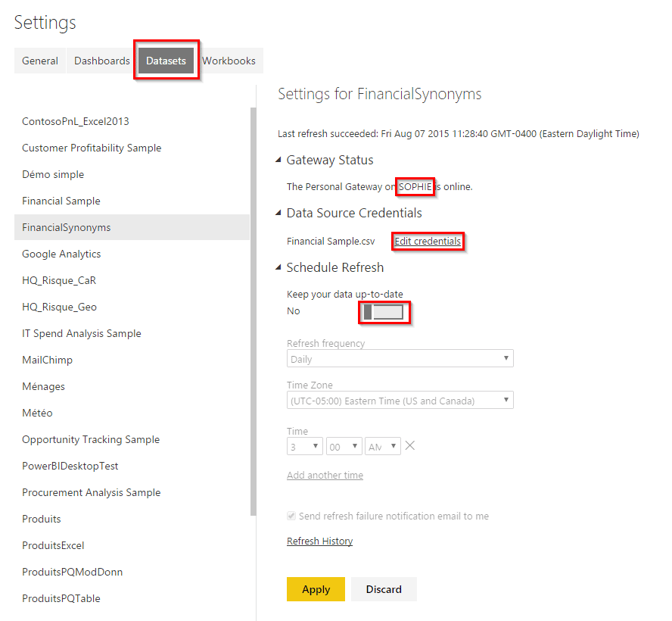Click the Edit credentials link

point(428,242)
